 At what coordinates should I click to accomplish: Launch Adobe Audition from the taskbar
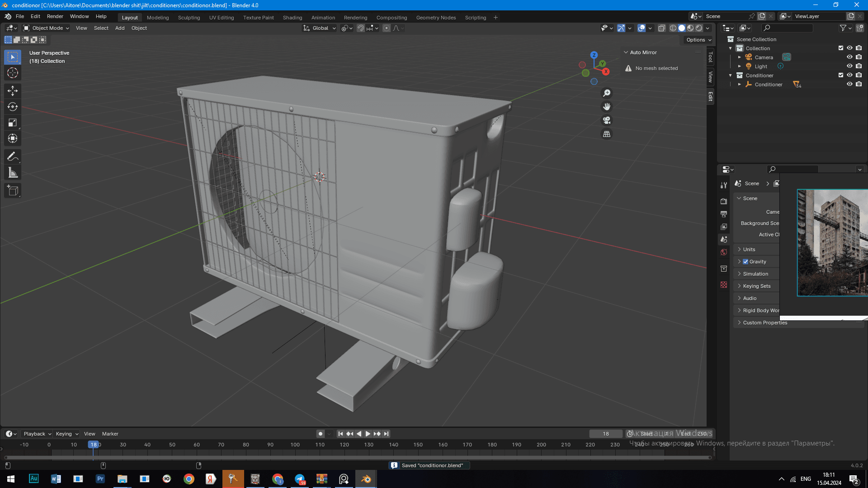[33, 479]
